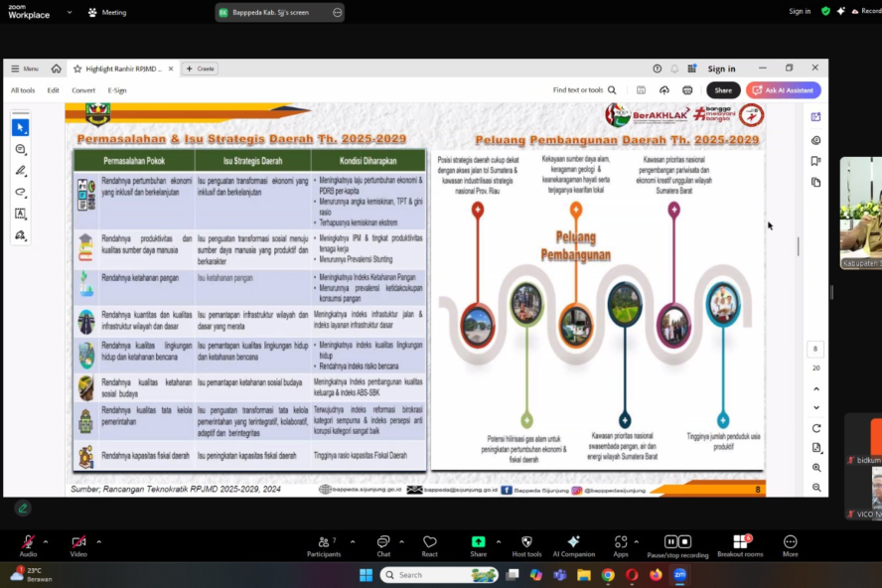This screenshot has width=882, height=588.
Task: Click the Acrobat help question mark icon
Action: coord(658,69)
